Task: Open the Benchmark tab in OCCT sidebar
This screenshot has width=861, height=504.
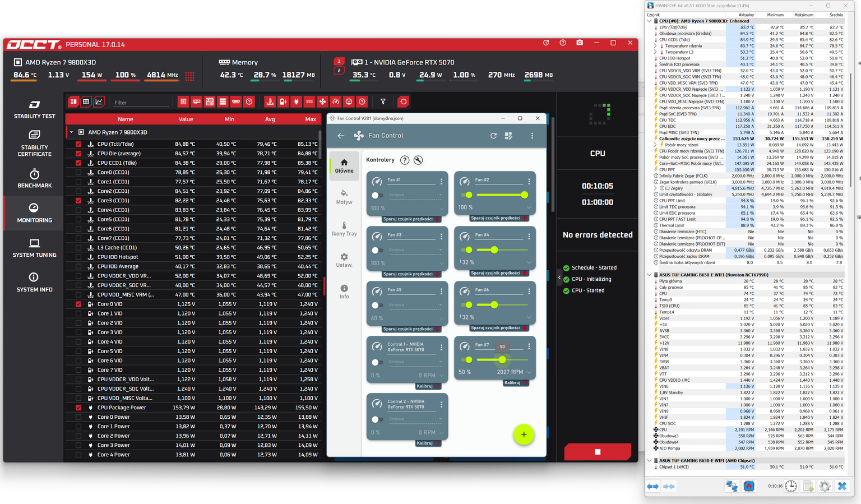Action: (x=35, y=179)
